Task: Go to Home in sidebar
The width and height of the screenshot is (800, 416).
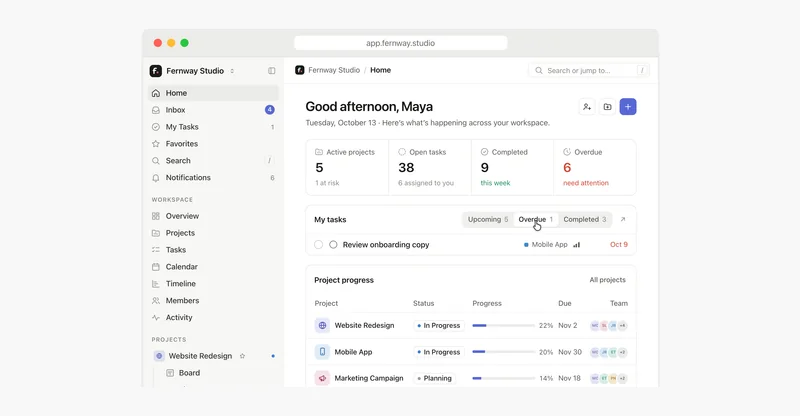Action: [x=213, y=93]
